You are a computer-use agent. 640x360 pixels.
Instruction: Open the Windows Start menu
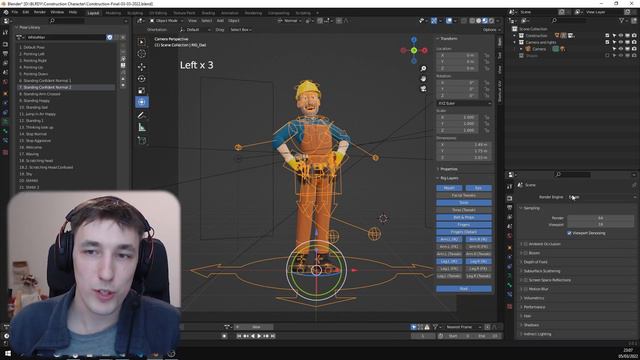pos(8,353)
